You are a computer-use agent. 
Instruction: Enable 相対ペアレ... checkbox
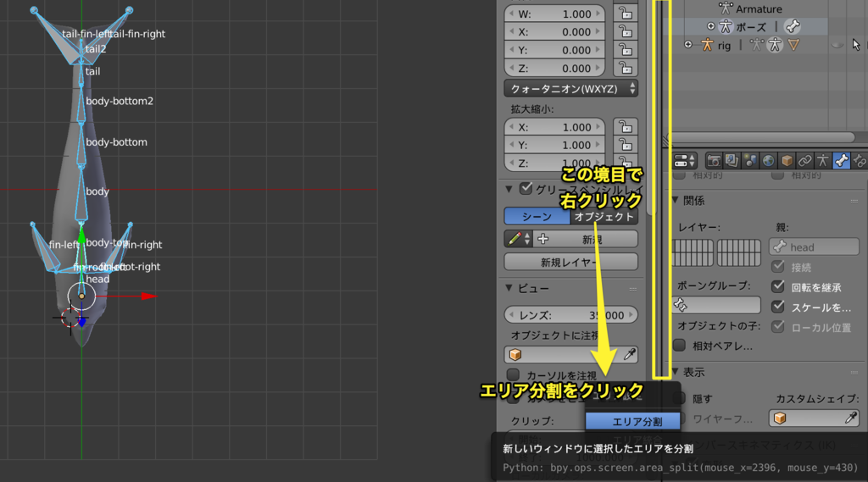pos(679,346)
